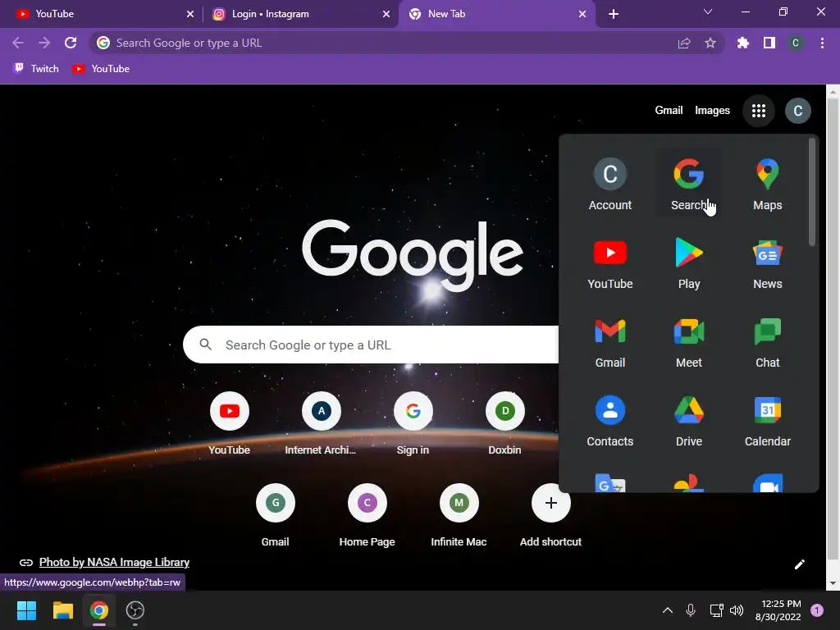Open Calendar in the Google apps panel
Screen dimensions: 840x630
(x=767, y=420)
